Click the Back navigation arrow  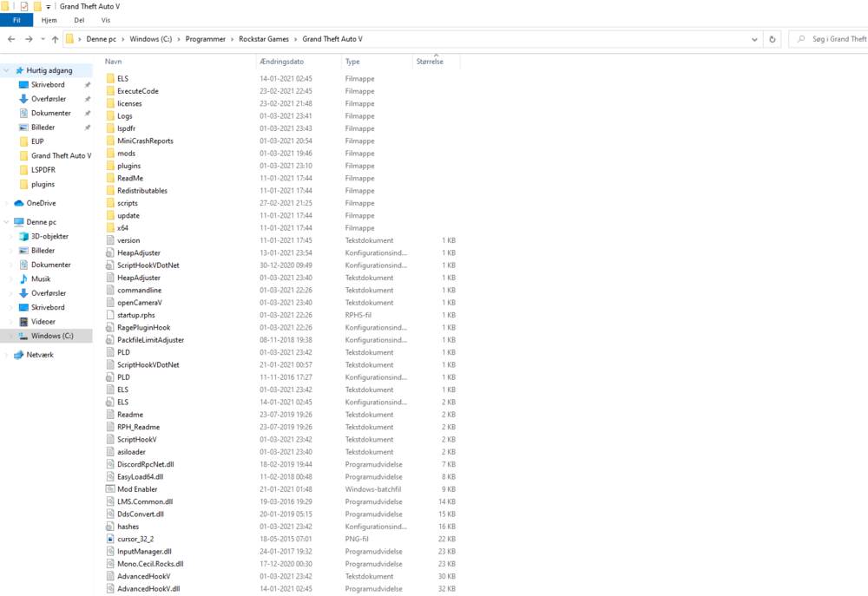[11, 39]
